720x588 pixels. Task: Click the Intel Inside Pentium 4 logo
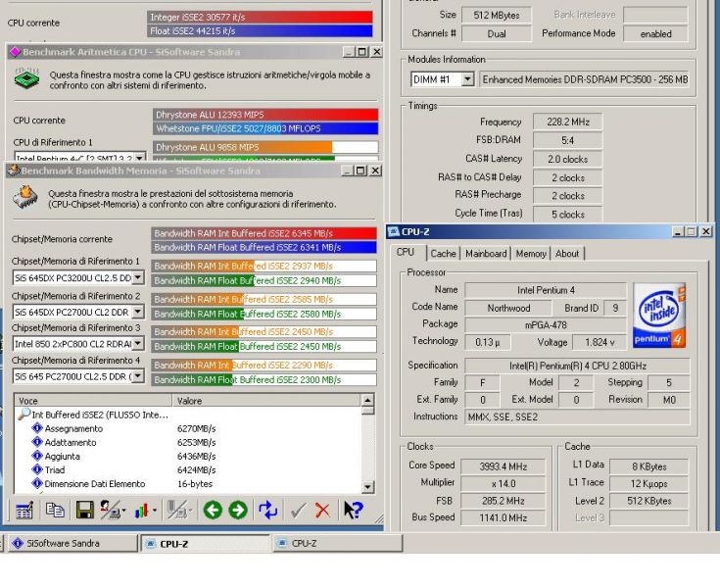point(659,316)
